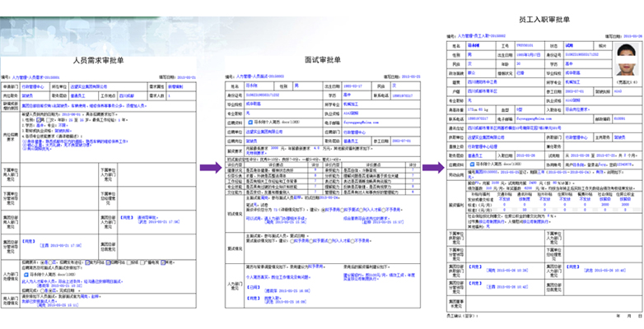This screenshot has width=644, height=329.
Task: Click the employee ID photo
Action: pyautogui.click(x=626, y=60)
